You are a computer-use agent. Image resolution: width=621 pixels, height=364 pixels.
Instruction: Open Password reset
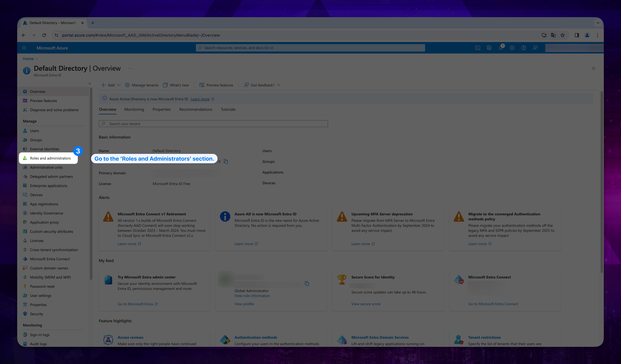[42, 286]
